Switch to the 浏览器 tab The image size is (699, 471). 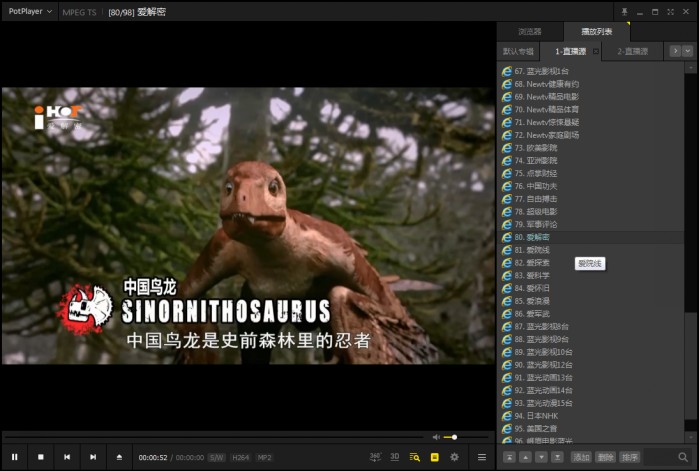(x=530, y=32)
